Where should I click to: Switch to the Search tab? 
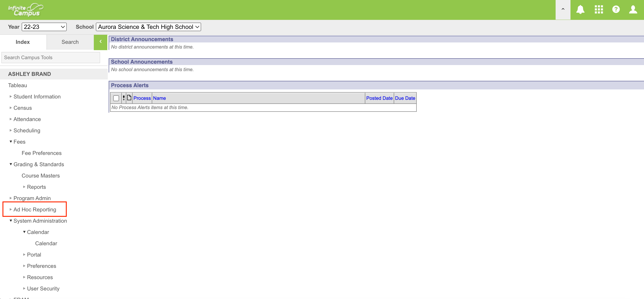coord(70,42)
